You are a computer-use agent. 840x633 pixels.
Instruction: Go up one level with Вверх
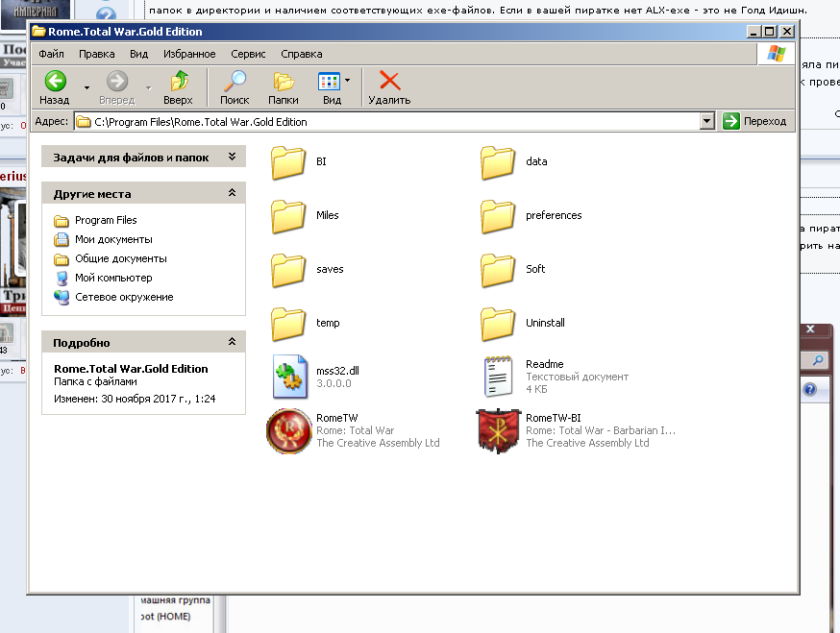178,87
